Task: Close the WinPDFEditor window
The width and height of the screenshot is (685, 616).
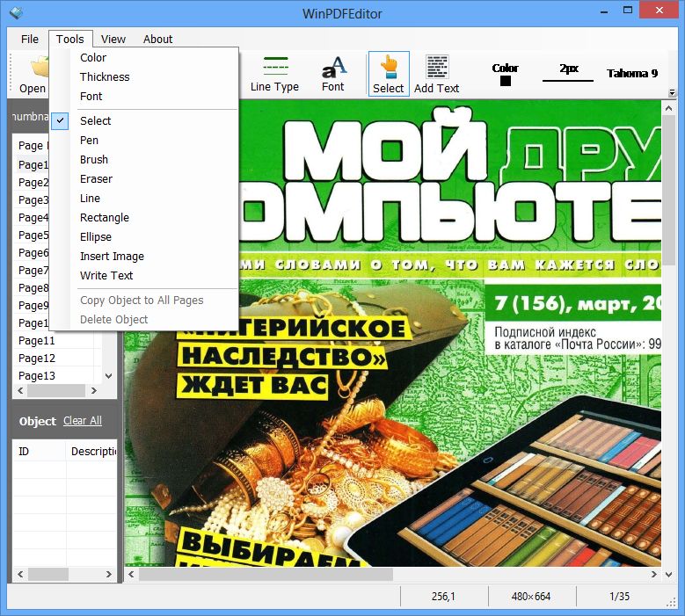Action: click(659, 10)
